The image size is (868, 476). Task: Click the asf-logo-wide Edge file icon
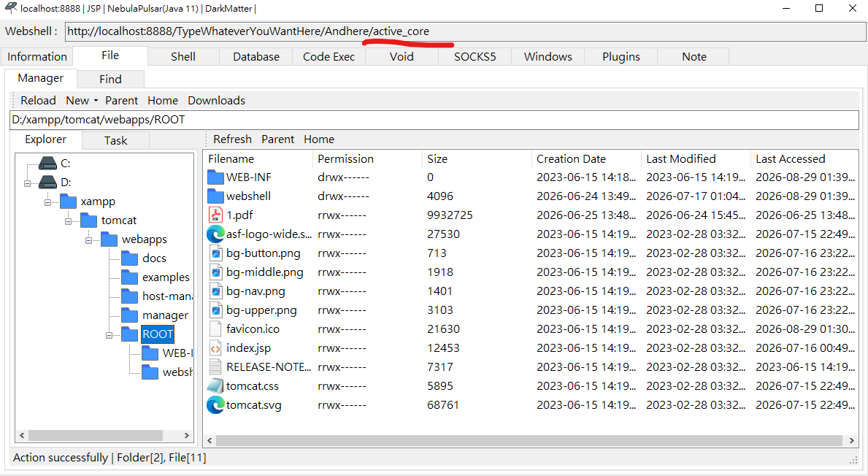215,234
